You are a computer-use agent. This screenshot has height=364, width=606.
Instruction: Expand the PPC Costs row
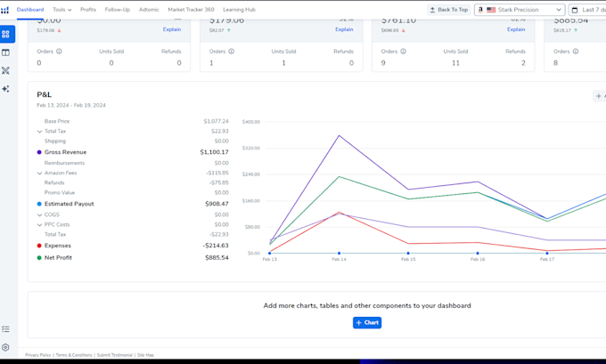point(39,225)
